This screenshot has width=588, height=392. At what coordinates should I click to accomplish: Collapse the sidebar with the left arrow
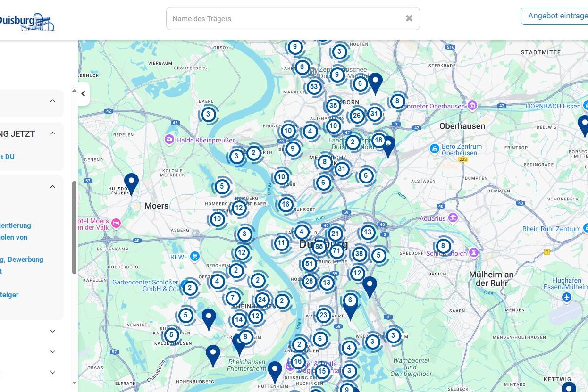(84, 94)
